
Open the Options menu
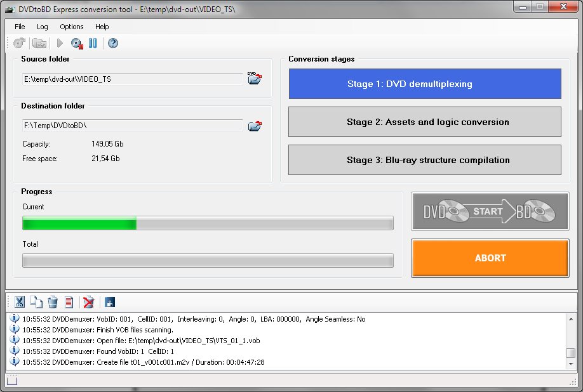tap(71, 27)
